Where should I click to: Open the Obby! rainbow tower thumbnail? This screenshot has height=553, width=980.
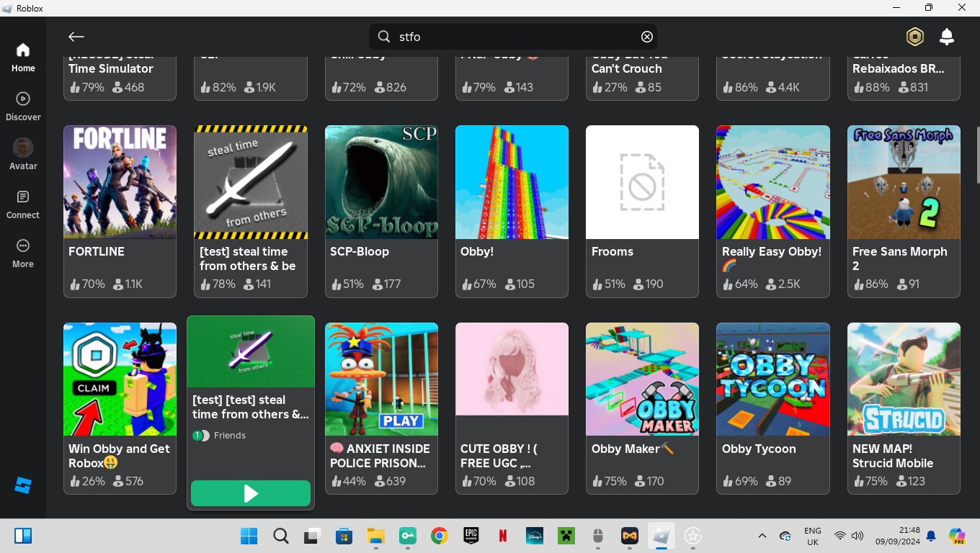[x=512, y=182]
